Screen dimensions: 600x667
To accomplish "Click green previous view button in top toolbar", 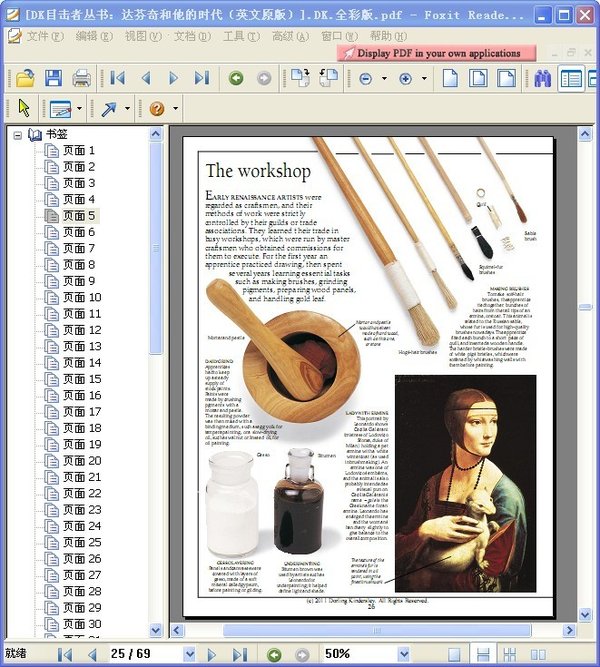I will 236,78.
